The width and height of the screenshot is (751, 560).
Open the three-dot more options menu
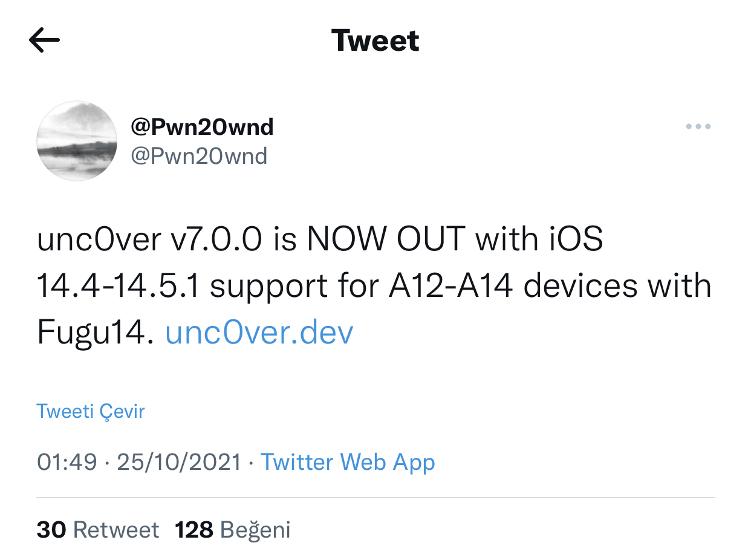pos(698,127)
